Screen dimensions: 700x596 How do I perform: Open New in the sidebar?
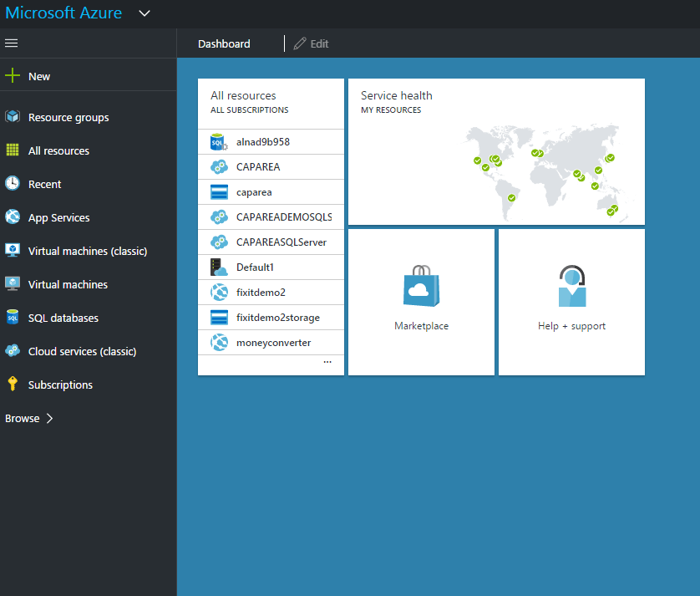click(x=39, y=76)
